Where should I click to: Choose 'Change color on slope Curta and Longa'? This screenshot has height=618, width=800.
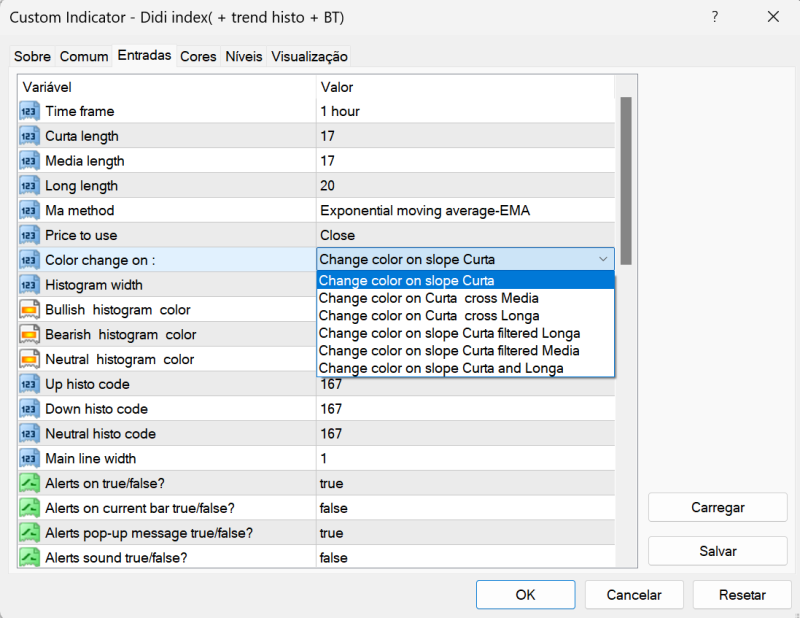tap(441, 368)
